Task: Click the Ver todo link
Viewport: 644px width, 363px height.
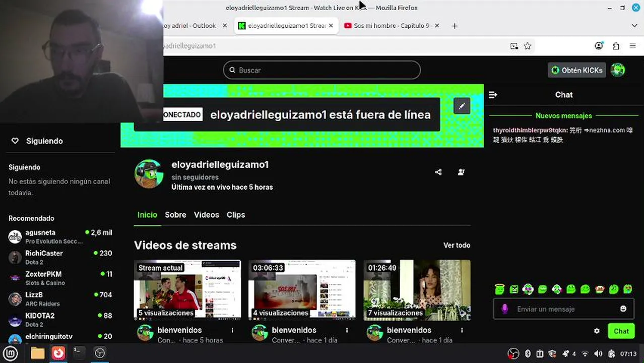Action: click(x=457, y=246)
